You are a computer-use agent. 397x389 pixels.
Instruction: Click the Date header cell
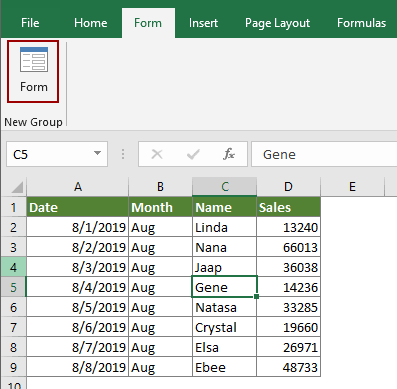(x=78, y=207)
